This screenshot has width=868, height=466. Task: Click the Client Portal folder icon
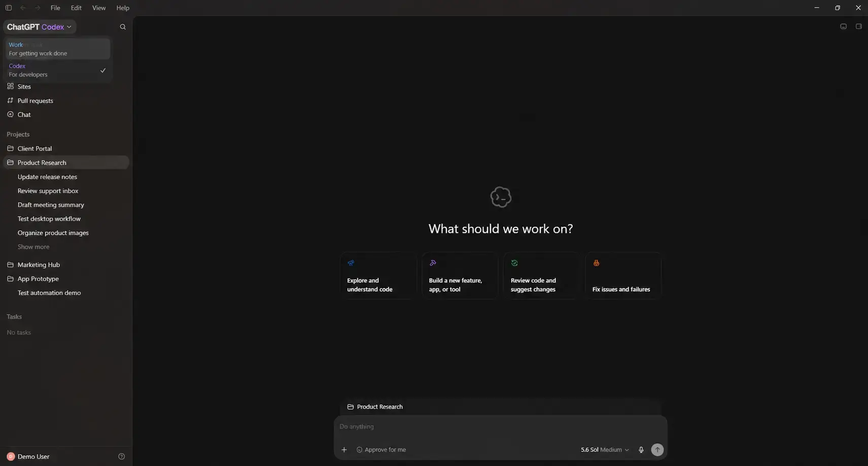[10, 149]
